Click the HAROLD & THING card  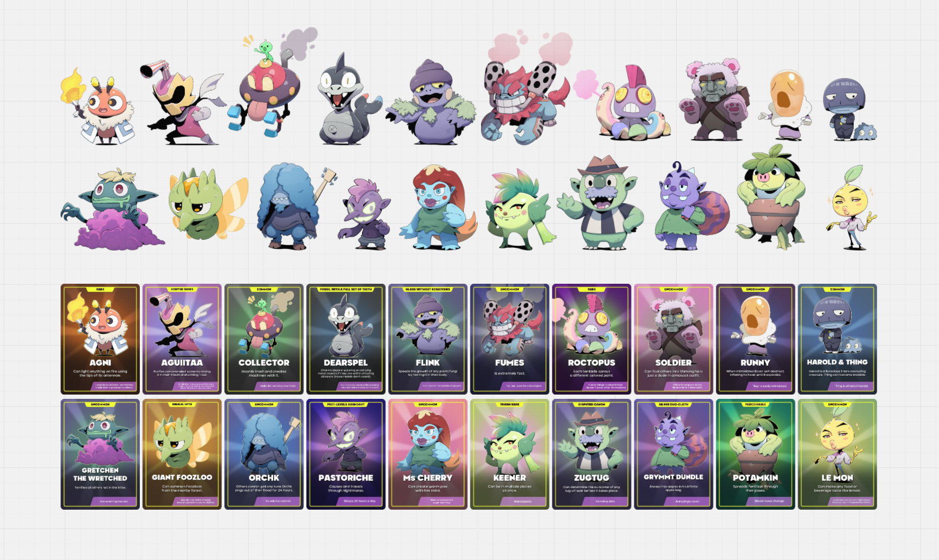pyautogui.click(x=838, y=339)
